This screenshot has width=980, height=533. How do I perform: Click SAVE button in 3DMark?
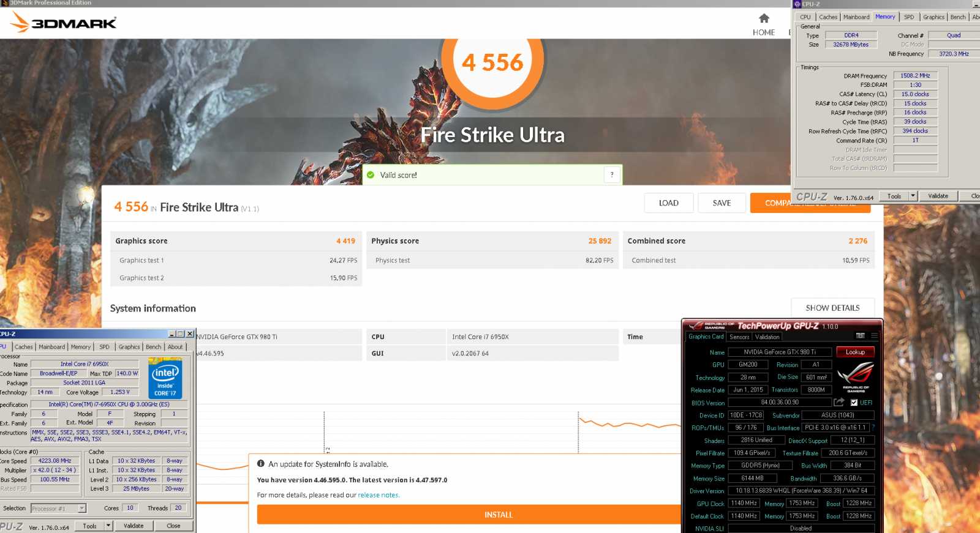722,203
